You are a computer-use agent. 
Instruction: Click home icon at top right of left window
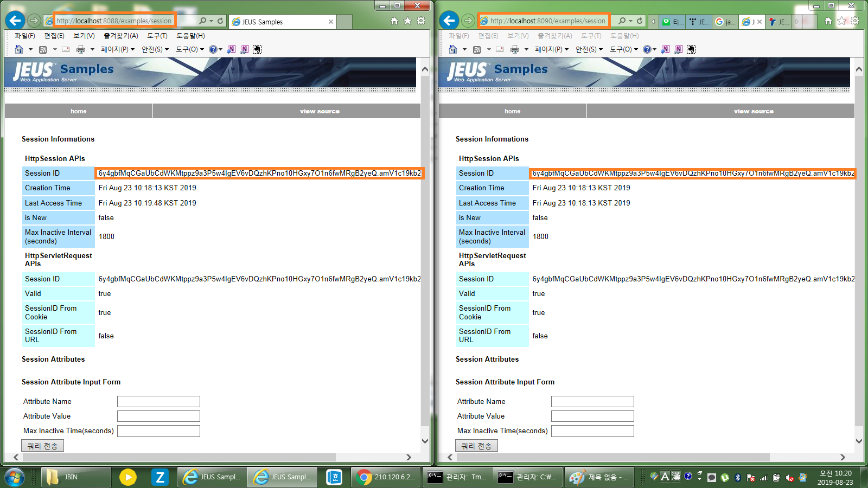394,21
